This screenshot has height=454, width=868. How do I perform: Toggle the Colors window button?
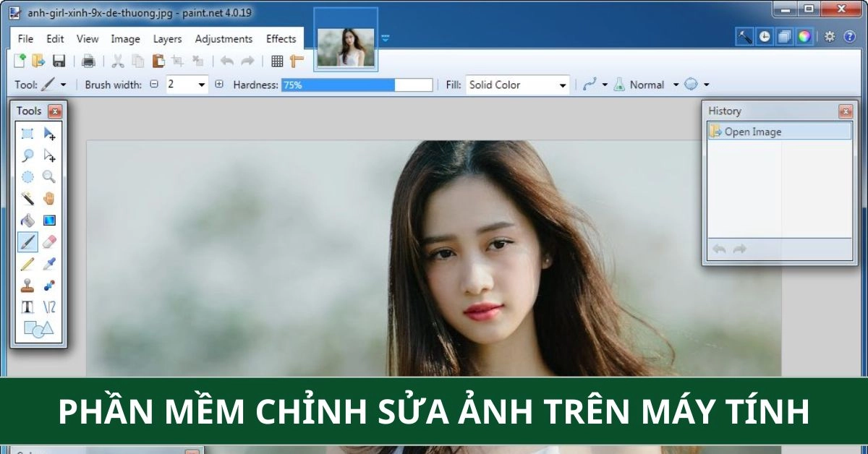[x=804, y=36]
